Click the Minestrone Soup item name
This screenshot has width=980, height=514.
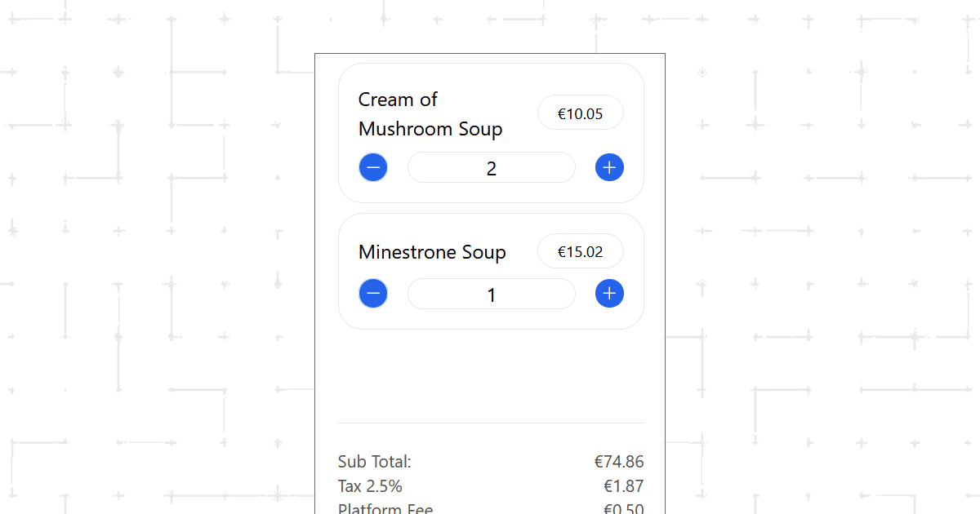click(x=432, y=252)
